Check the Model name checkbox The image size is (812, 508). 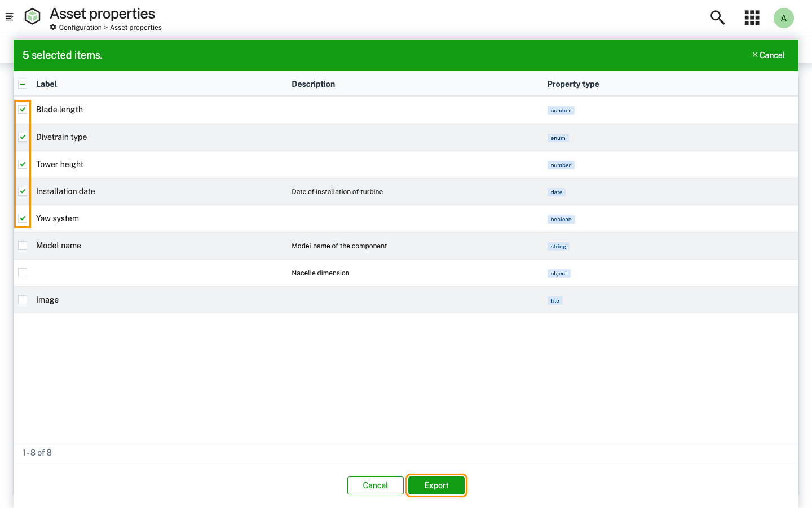23,246
